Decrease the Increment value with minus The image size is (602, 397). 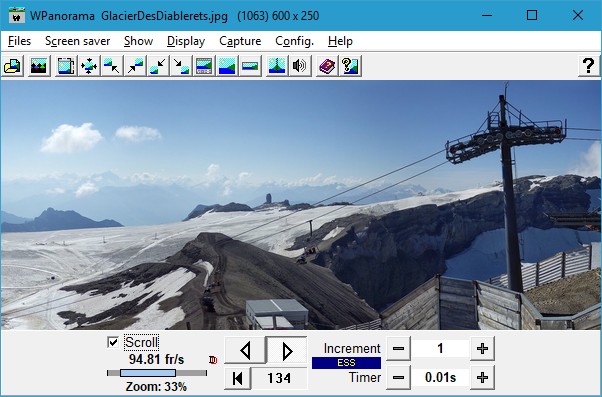(398, 349)
